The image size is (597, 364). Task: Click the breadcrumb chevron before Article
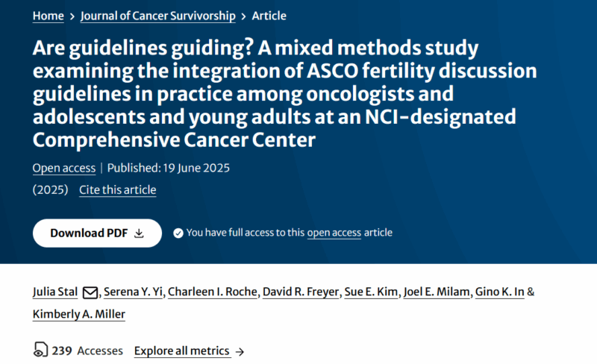tap(244, 16)
